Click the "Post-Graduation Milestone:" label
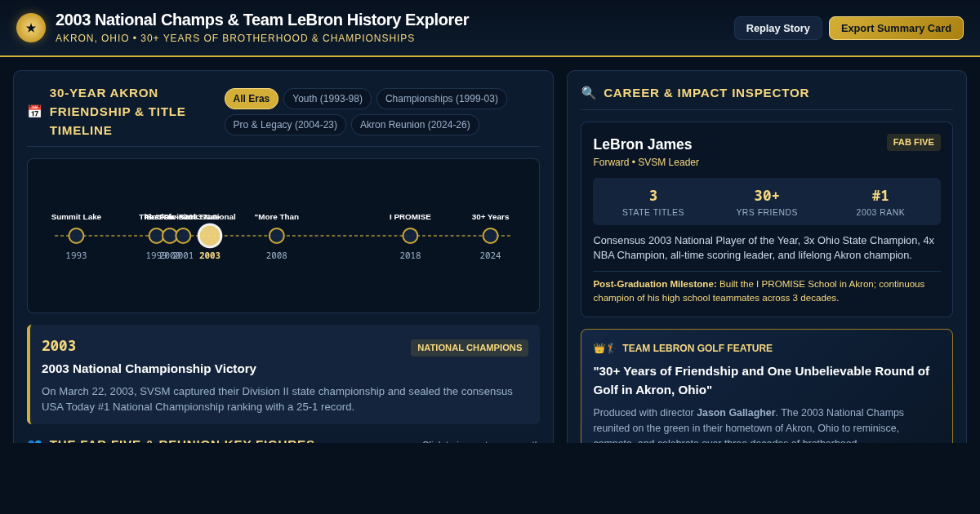This screenshot has height=514, width=980. [655, 284]
